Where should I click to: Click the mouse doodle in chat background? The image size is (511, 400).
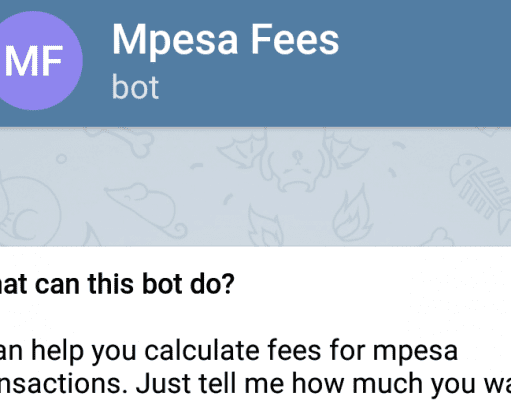tap(146, 209)
